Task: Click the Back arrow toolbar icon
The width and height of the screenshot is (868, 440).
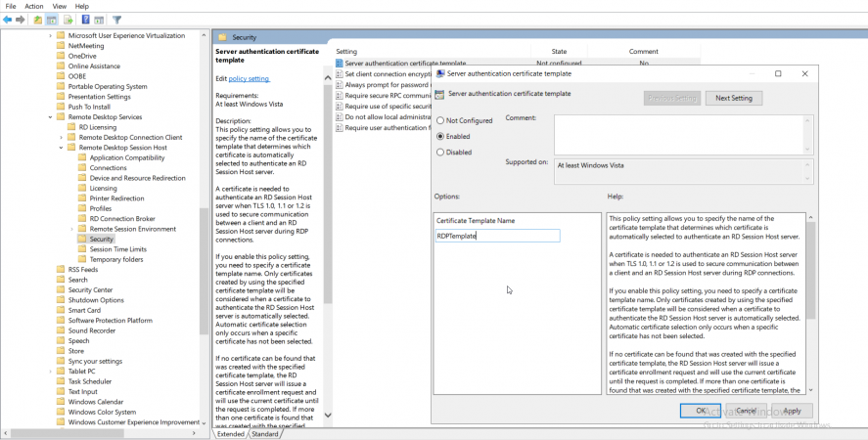Action: tap(8, 19)
